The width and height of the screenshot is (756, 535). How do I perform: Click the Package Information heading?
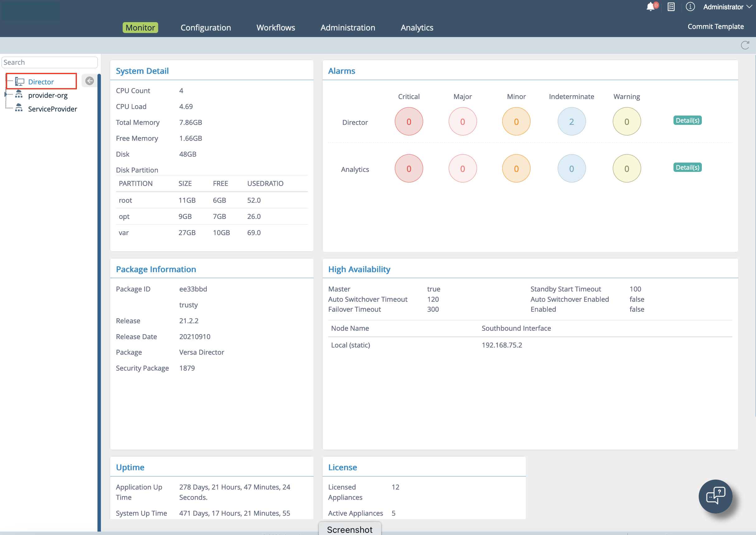(156, 269)
